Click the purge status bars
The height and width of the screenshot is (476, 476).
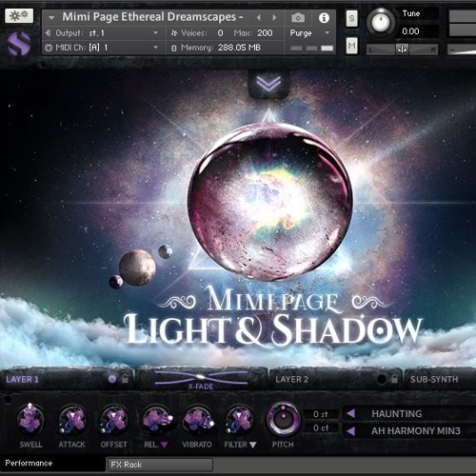coord(311,49)
